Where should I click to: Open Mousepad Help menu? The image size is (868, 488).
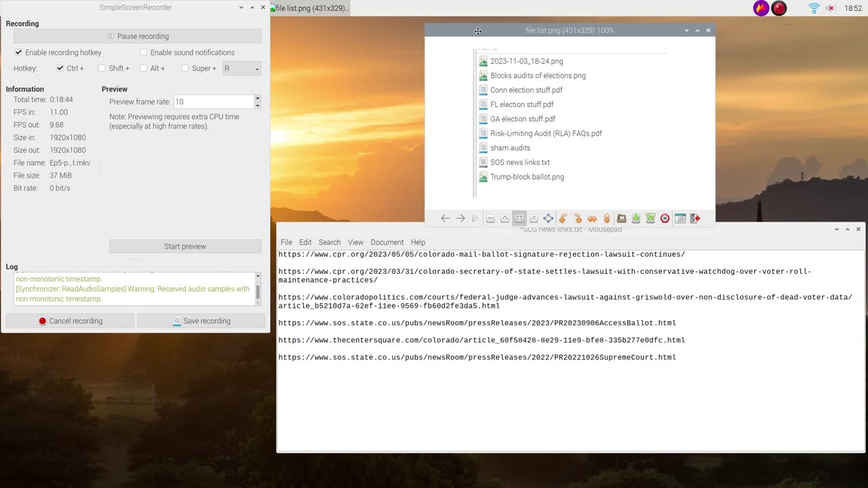point(418,242)
